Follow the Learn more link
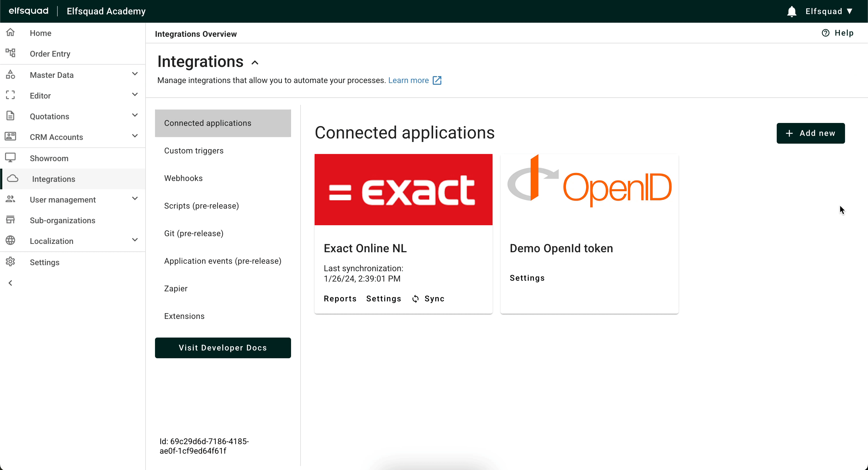The width and height of the screenshot is (868, 470). click(408, 80)
